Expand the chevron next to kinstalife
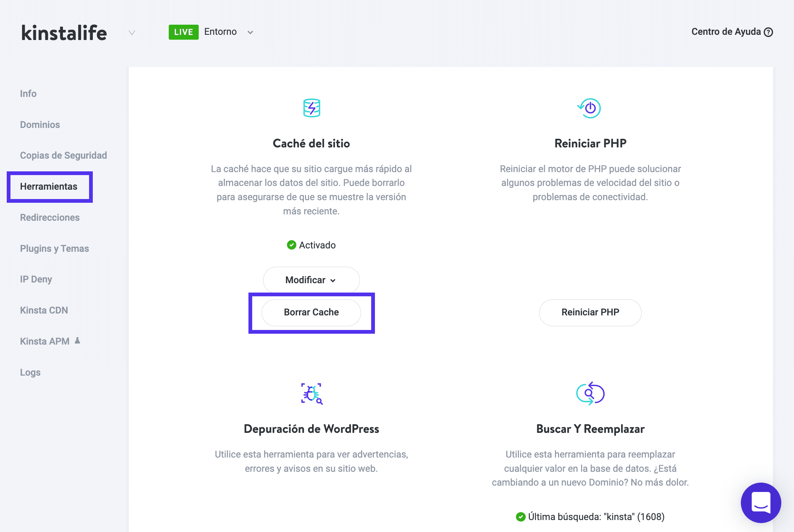The image size is (794, 532). click(131, 33)
